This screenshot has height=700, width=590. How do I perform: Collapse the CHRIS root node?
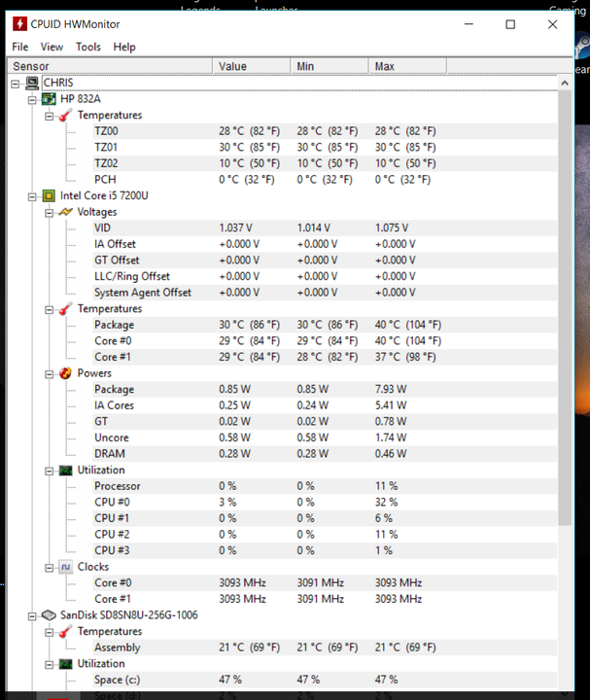(16, 84)
